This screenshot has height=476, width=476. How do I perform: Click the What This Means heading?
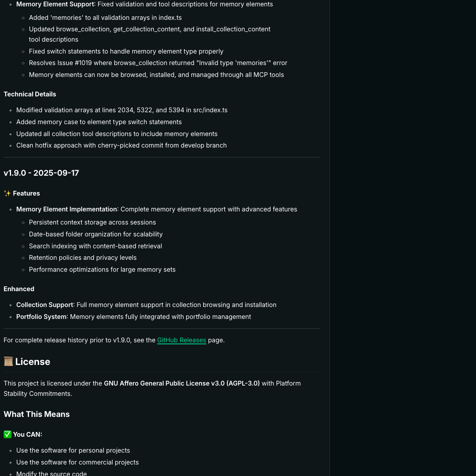[36, 414]
